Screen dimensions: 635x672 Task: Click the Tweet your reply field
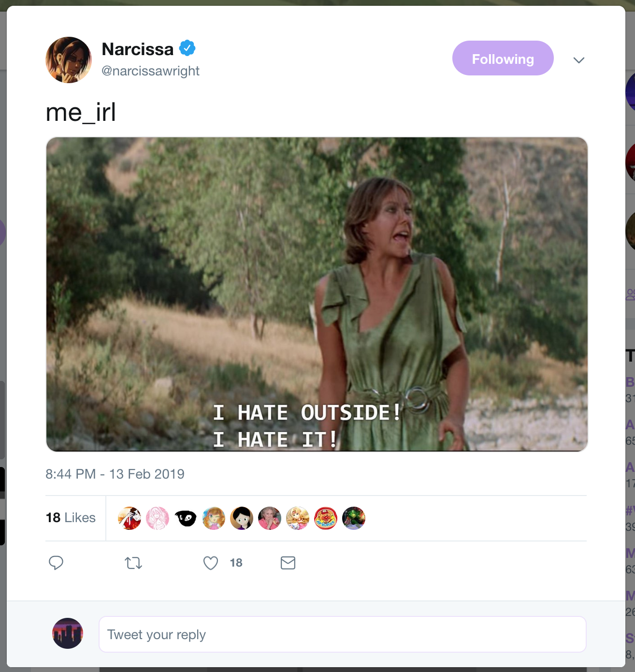(x=343, y=634)
